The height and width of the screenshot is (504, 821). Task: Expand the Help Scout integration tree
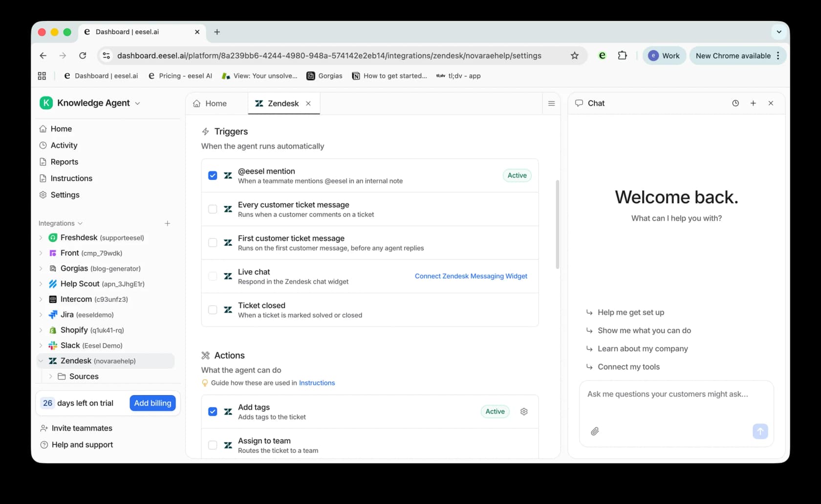coord(41,284)
